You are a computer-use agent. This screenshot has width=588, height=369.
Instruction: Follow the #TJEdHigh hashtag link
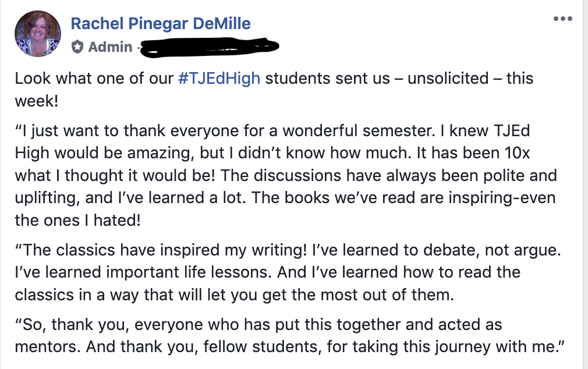(x=219, y=79)
